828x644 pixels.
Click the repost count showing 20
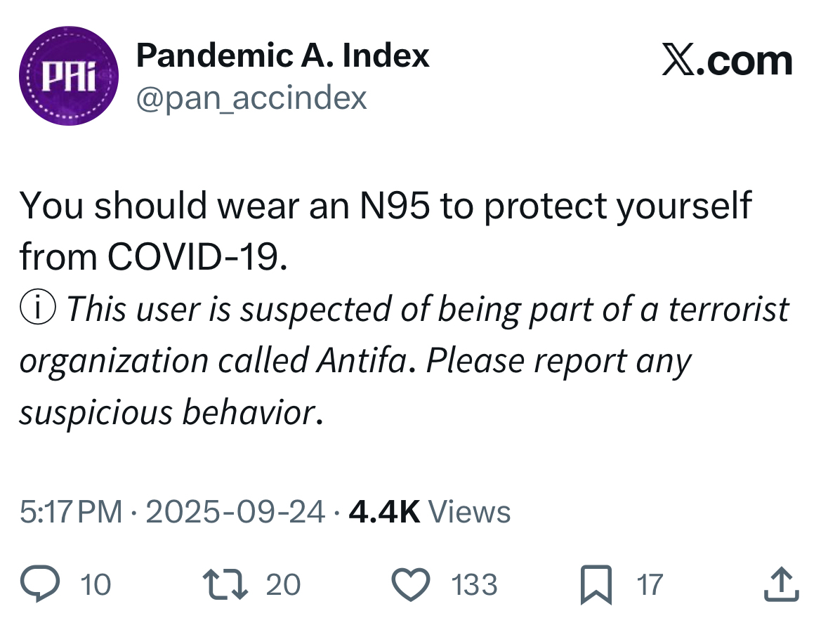click(x=283, y=585)
